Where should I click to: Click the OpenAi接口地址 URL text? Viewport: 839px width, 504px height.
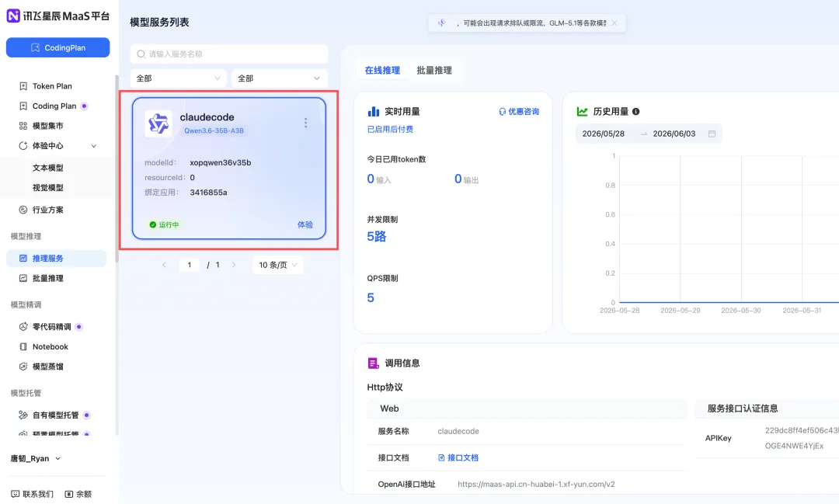[536, 485]
